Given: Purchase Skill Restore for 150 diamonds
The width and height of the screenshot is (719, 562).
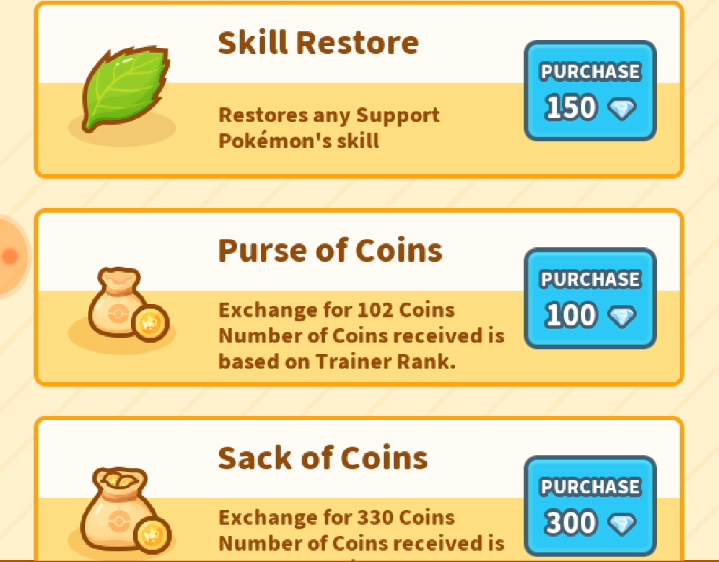Looking at the screenshot, I should [x=590, y=90].
